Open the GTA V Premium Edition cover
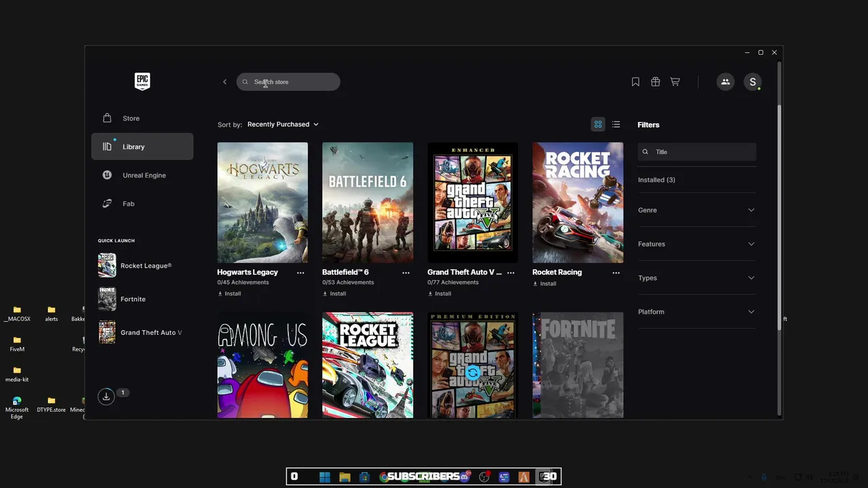This screenshot has width=868, height=488. [473, 365]
